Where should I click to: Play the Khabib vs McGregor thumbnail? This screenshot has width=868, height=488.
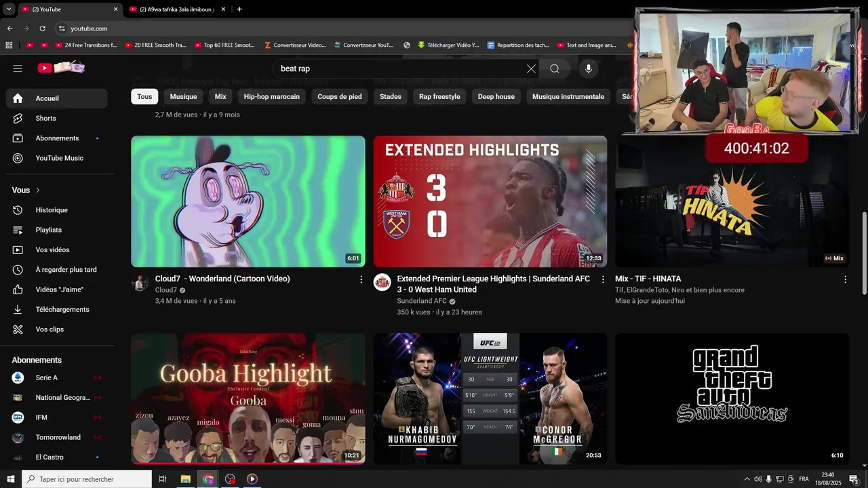coord(490,399)
